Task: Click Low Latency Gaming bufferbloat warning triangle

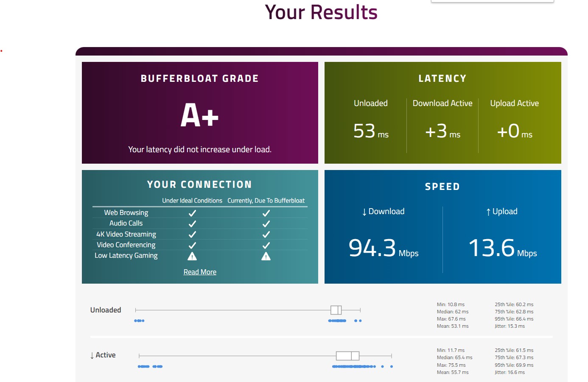Action: [x=266, y=256]
